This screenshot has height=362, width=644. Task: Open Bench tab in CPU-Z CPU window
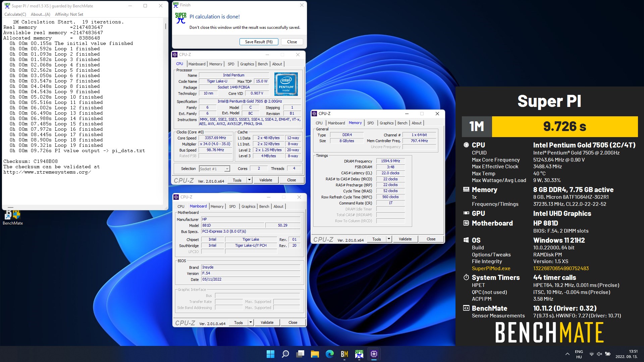pos(263,64)
